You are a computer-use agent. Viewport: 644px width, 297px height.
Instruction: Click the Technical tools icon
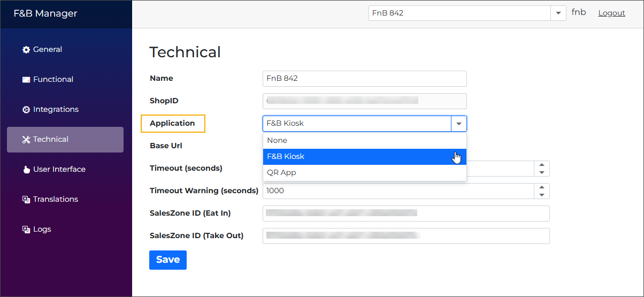click(26, 140)
